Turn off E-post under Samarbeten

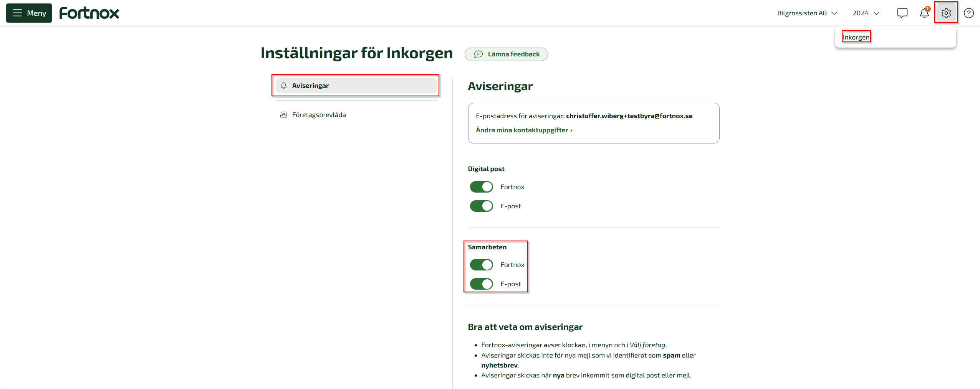tap(481, 284)
